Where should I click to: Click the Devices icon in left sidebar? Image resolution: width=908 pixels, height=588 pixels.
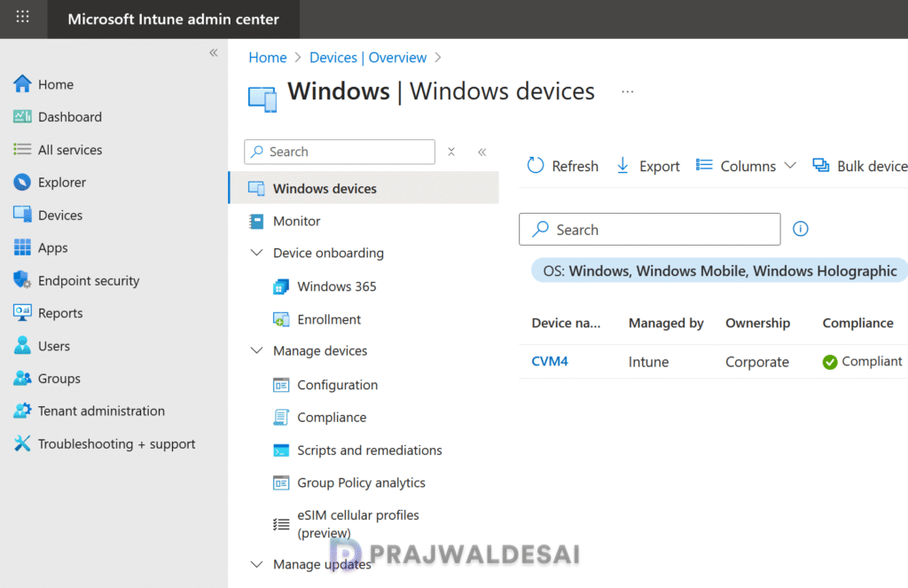tap(22, 215)
